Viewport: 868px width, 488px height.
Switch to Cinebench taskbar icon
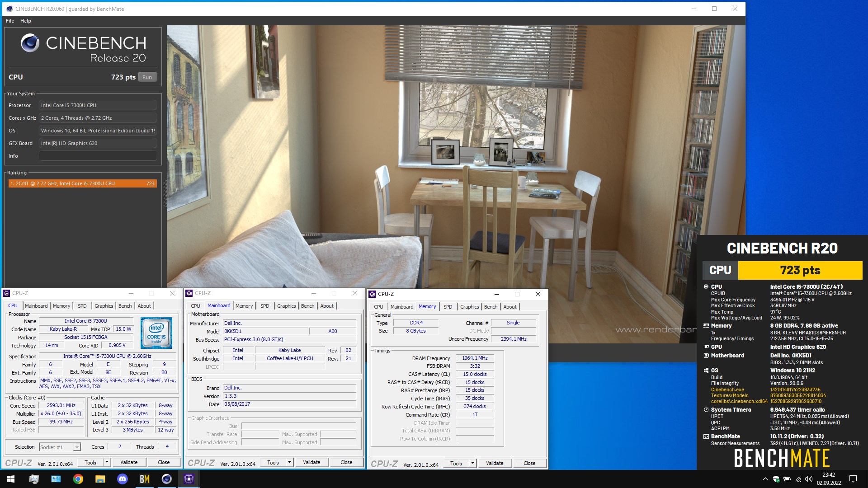pyautogui.click(x=167, y=479)
